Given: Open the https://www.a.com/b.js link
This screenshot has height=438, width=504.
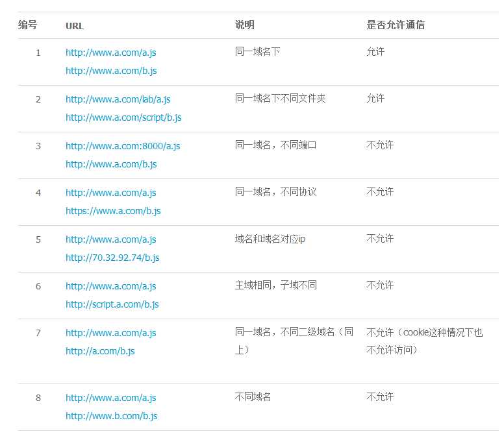Looking at the screenshot, I should [113, 212].
